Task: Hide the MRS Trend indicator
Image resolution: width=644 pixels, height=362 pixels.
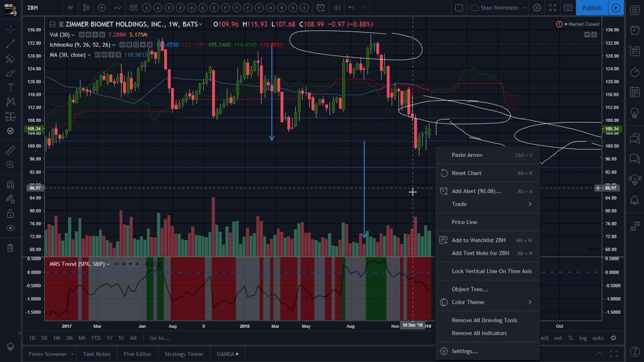Action: tap(116, 264)
